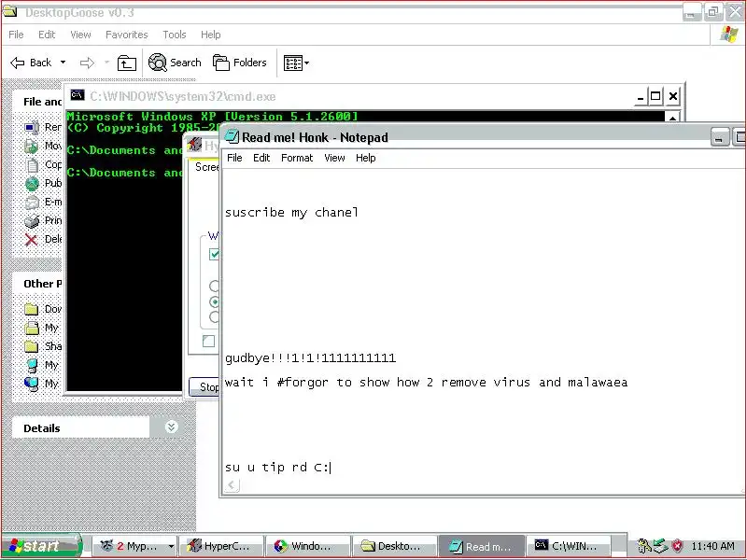Screen dimensions: 747x560
Task: Click the rename task icon in sidebar
Action: point(32,127)
